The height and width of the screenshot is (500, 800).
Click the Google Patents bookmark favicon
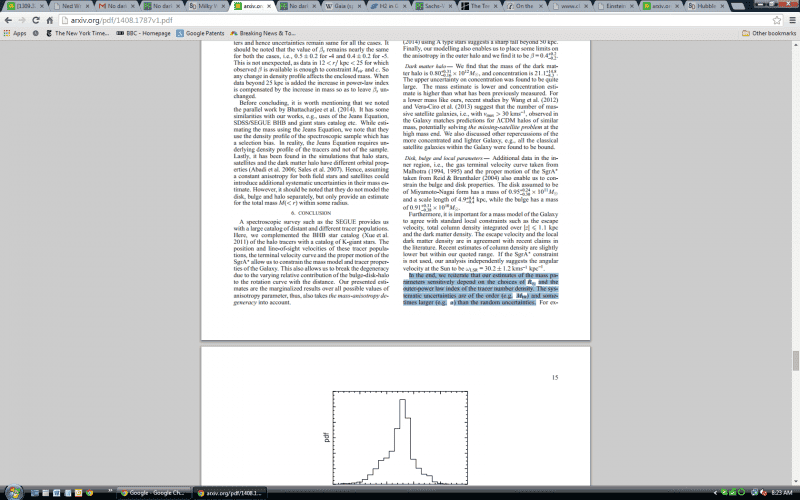tap(180, 33)
